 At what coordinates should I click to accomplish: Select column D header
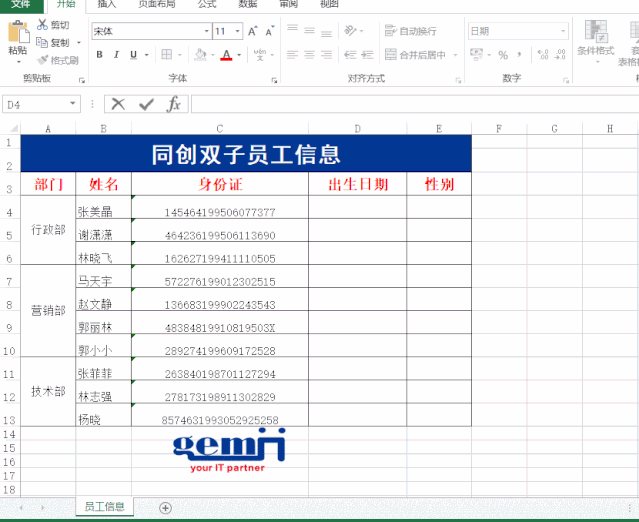click(x=357, y=129)
